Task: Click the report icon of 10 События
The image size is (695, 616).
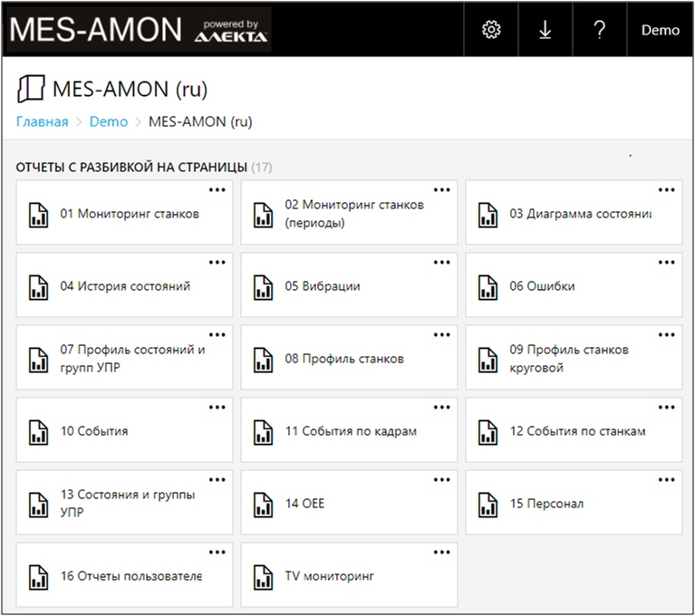Action: (x=39, y=432)
